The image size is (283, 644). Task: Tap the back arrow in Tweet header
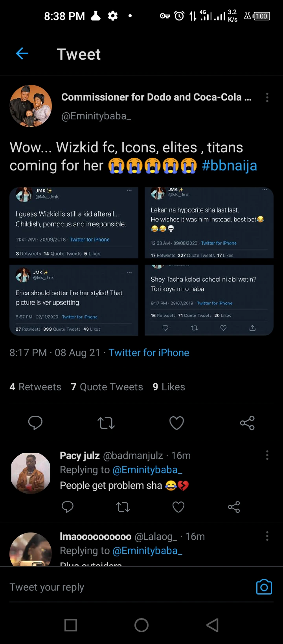(22, 53)
